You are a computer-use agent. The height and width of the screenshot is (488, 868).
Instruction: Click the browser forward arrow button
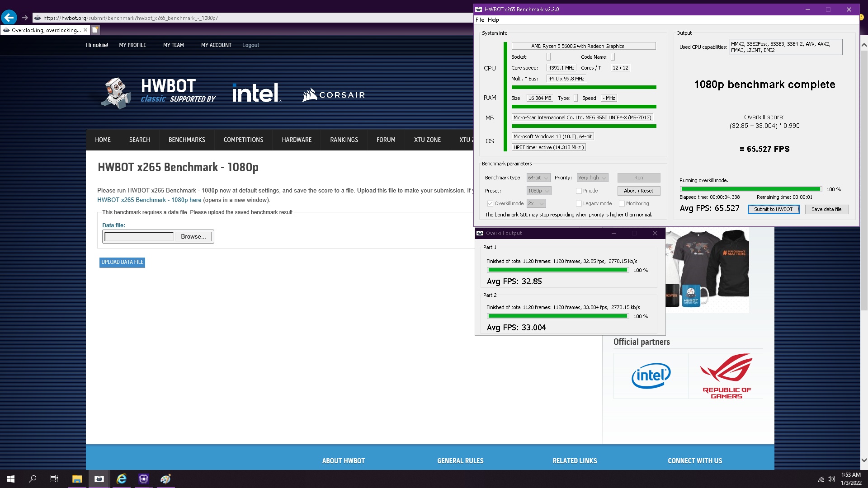(x=25, y=18)
